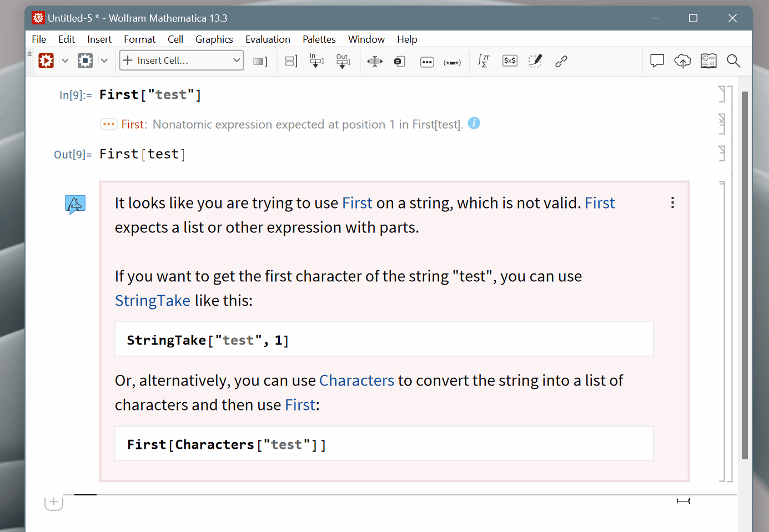Click the cloud publish icon

(x=682, y=61)
